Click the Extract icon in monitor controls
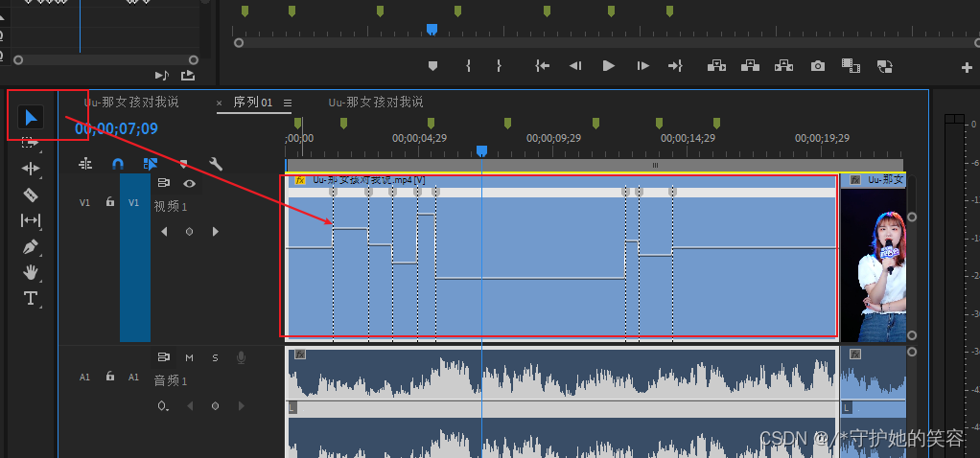 tap(783, 65)
